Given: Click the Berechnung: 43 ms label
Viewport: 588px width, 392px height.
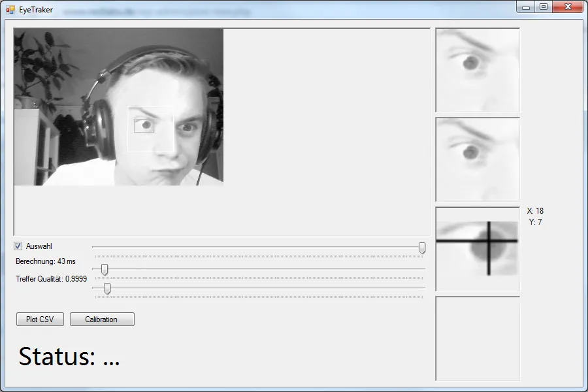Looking at the screenshot, I should tap(46, 261).
